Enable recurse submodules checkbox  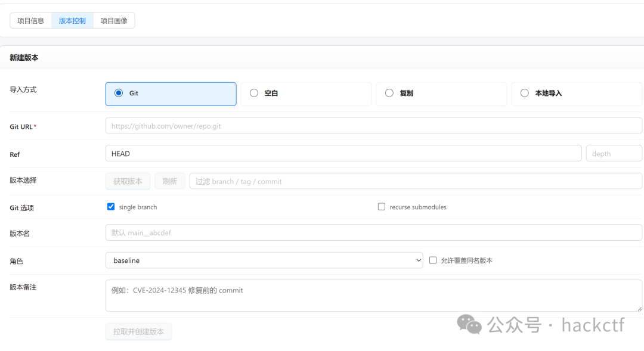pyautogui.click(x=382, y=207)
